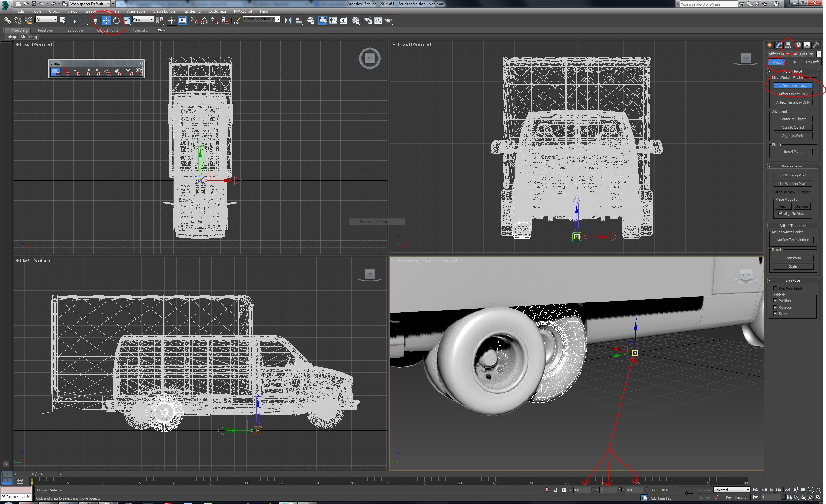Open Select by Name dialog

pyautogui.click(x=73, y=21)
